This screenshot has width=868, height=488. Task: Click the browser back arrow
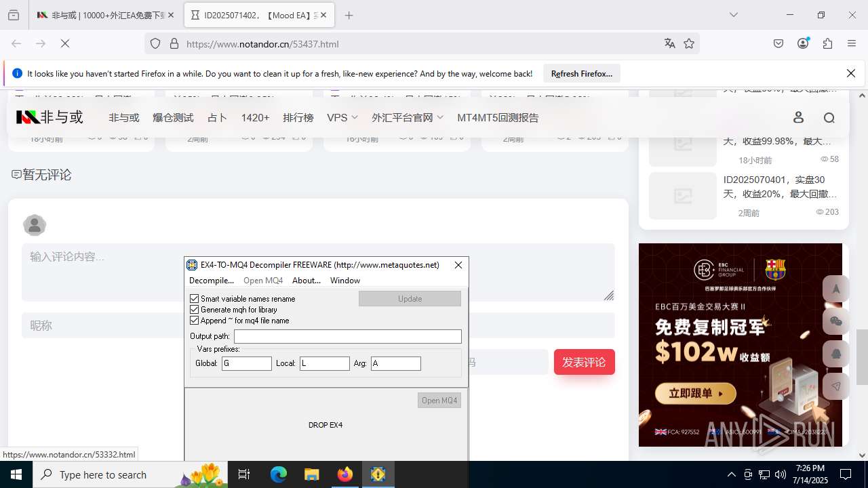16,43
